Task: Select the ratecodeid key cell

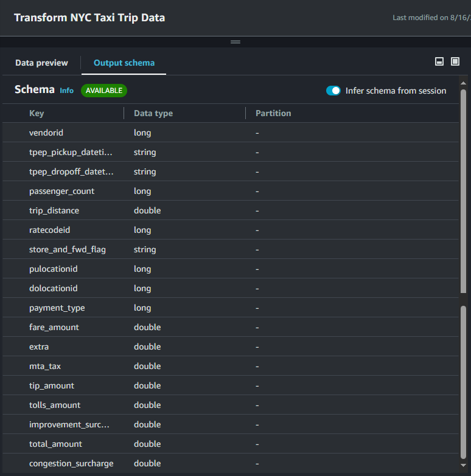Action: pos(49,230)
